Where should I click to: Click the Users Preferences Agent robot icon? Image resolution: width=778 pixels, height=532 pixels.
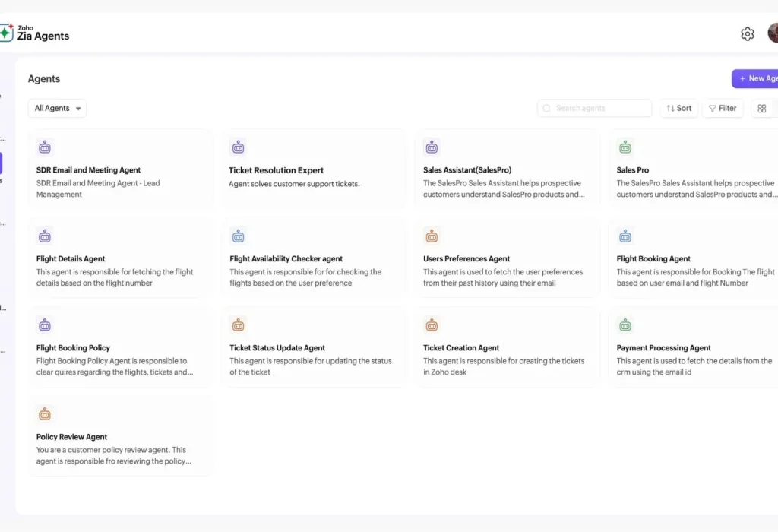click(432, 236)
